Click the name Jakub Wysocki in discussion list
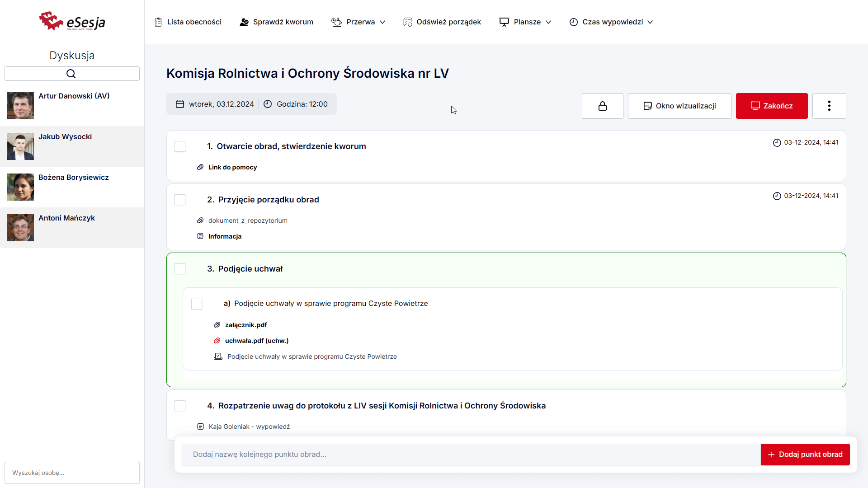 (x=65, y=136)
